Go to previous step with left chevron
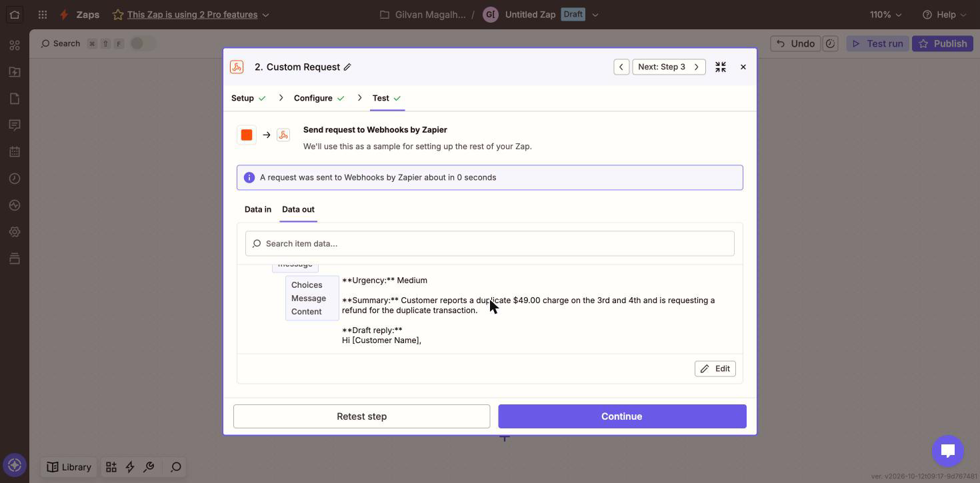The image size is (980, 483). (621, 67)
